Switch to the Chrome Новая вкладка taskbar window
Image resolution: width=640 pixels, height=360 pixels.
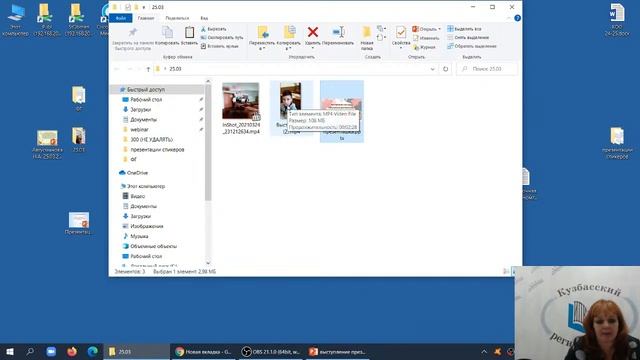point(203,351)
